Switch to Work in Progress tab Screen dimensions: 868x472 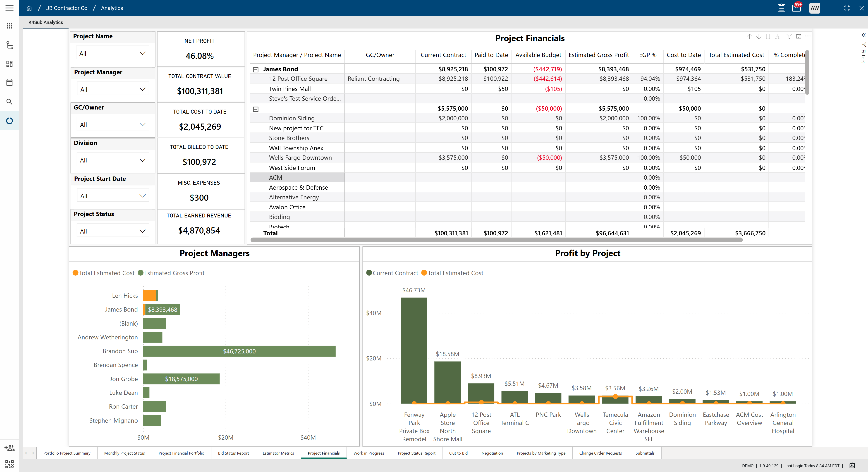tap(368, 453)
